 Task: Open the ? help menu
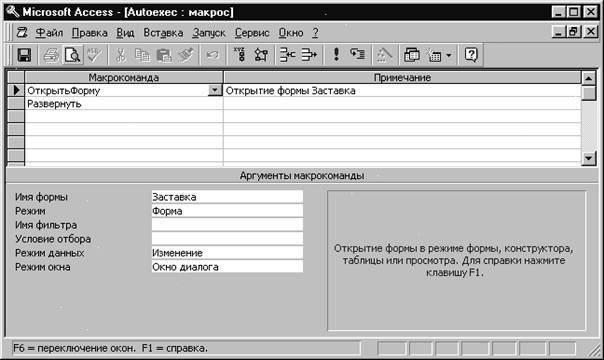(x=315, y=33)
